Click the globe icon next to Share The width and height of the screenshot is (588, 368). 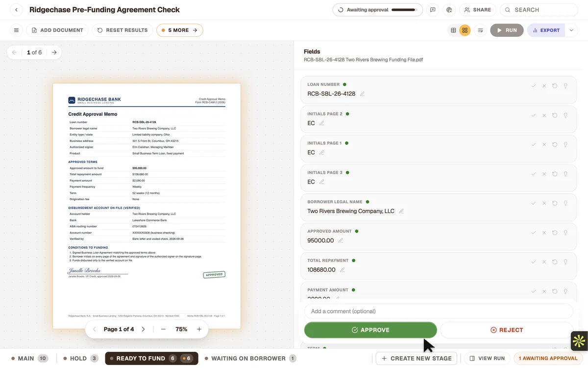pos(449,10)
